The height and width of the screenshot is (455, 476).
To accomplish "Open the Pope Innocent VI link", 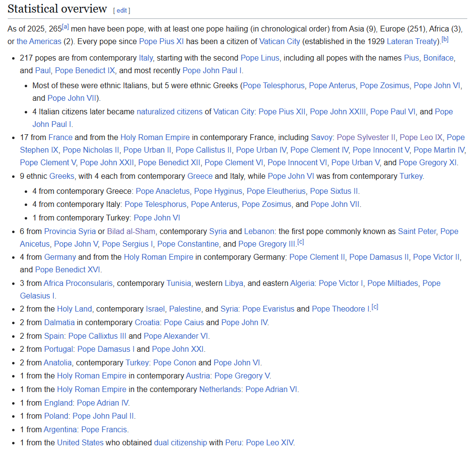I will (x=297, y=163).
